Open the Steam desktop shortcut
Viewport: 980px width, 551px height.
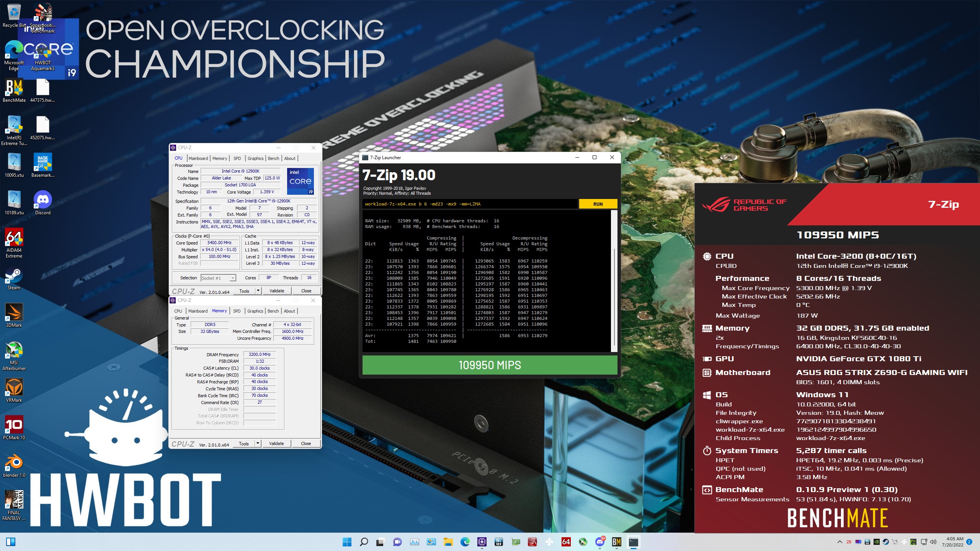pos(14,278)
